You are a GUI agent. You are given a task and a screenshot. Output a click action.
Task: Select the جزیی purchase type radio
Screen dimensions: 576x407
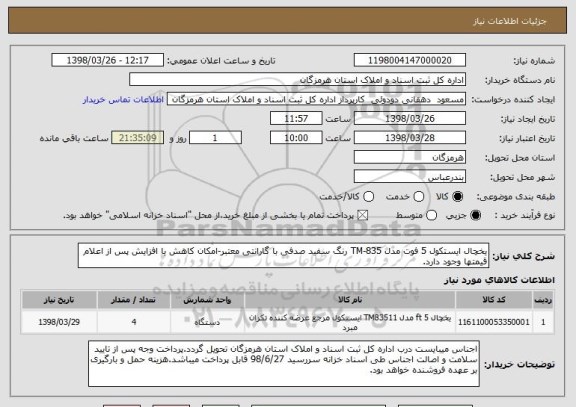475,216
